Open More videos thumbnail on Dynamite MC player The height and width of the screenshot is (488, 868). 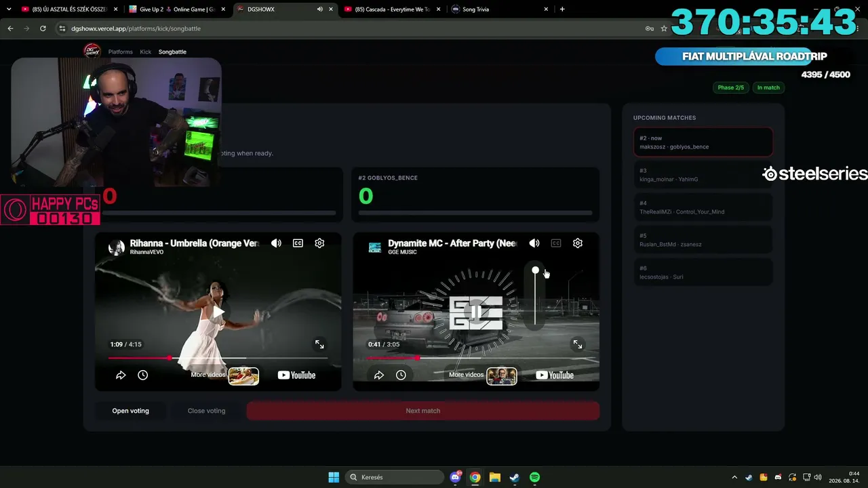click(502, 376)
